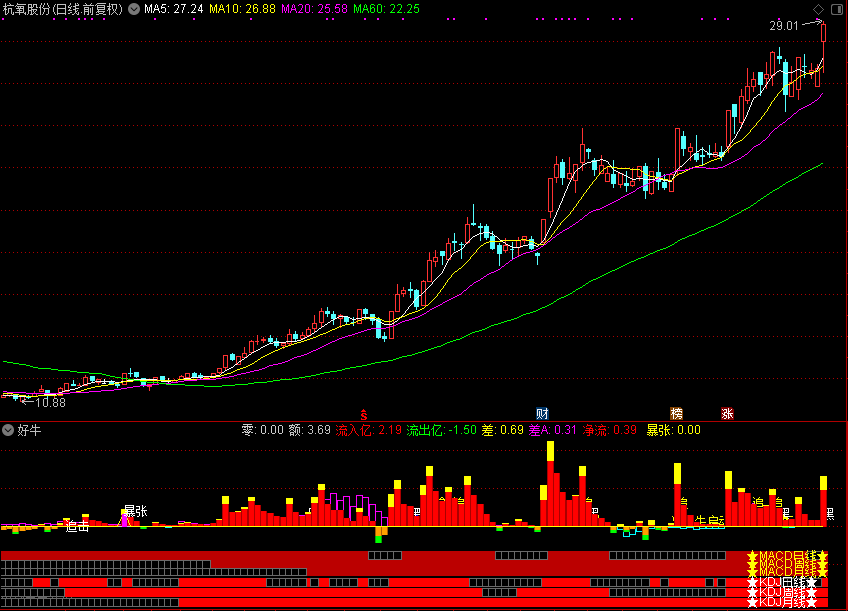The width and height of the screenshot is (848, 611).
Task: Click the 差: 0.69 value
Action: [502, 430]
